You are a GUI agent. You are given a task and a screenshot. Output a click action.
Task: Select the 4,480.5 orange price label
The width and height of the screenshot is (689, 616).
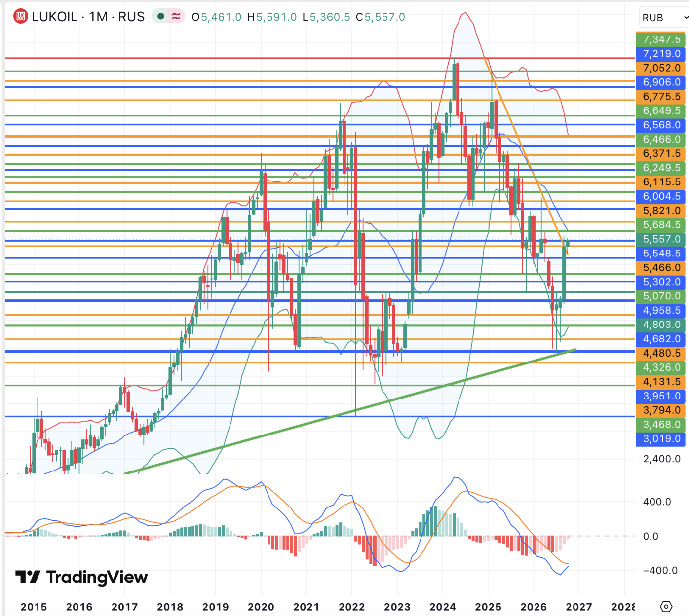pos(661,354)
